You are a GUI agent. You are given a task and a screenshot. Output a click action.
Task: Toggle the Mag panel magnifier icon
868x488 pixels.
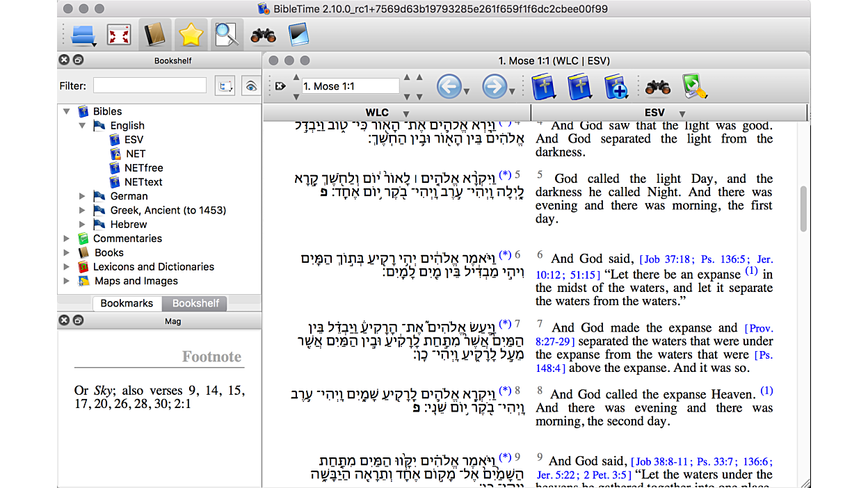(227, 34)
